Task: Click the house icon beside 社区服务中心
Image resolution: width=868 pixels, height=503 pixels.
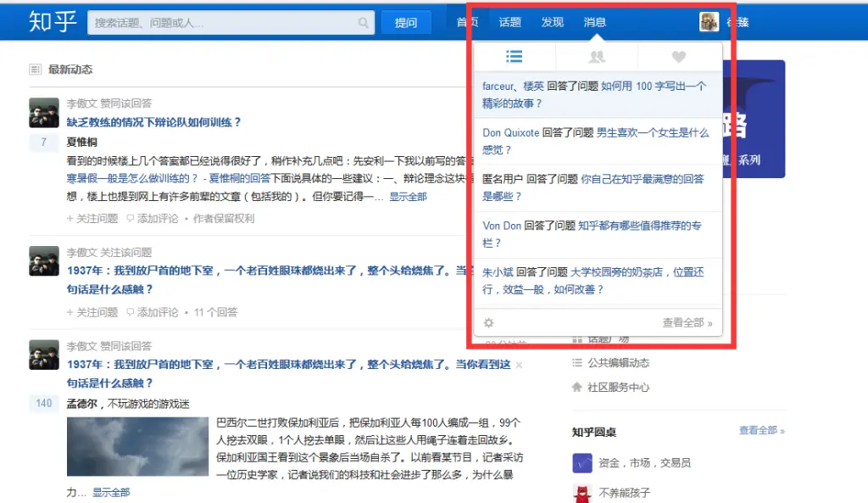Action: 576,387
